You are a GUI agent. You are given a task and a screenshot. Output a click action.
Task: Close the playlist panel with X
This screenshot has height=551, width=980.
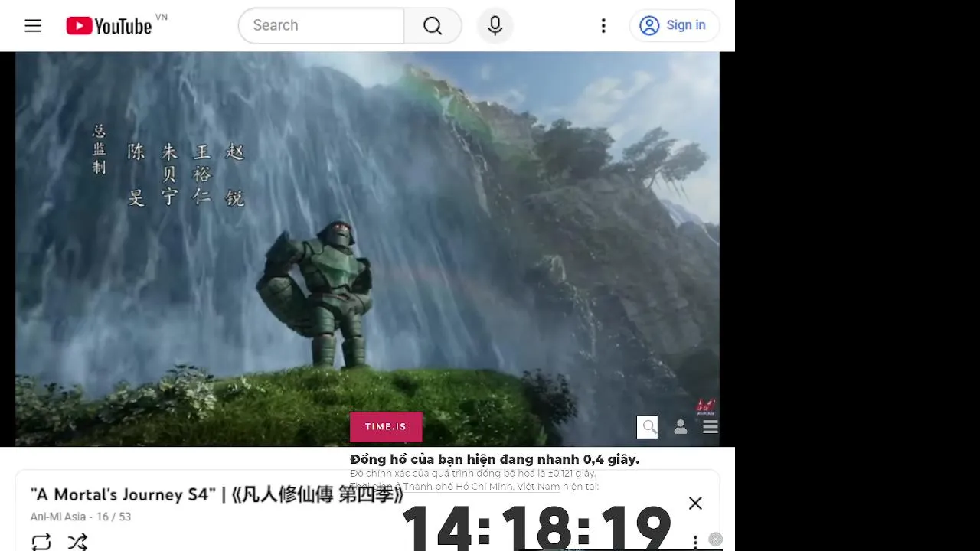(695, 503)
